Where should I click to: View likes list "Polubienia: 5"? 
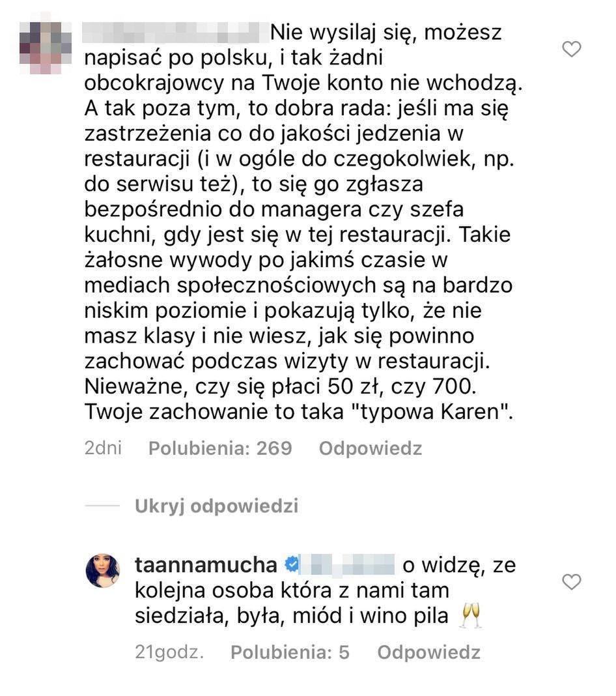(290, 652)
